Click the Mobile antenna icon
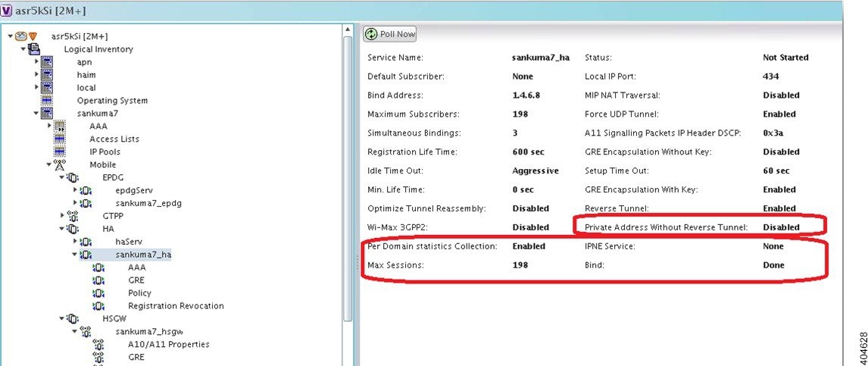 60,164
